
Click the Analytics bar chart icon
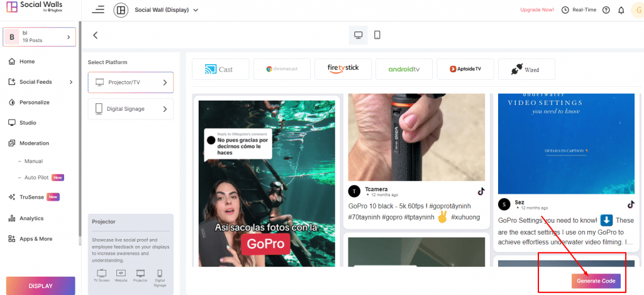coord(12,218)
